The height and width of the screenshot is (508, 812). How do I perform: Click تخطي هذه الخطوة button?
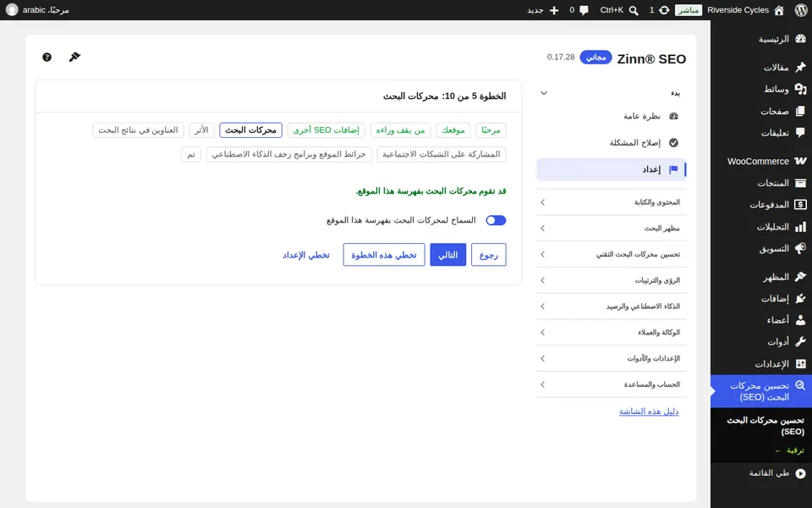(x=384, y=255)
